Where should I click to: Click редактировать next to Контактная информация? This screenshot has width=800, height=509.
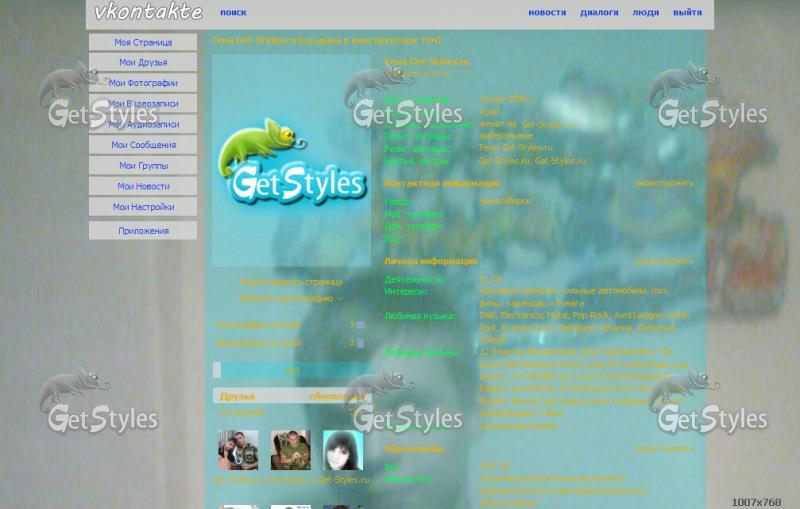click(663, 184)
